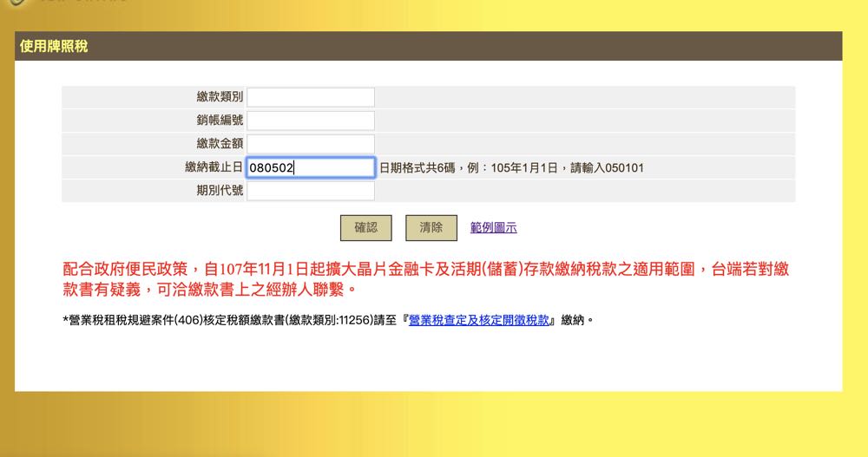
Task: Click the *營業稅租稅規避案件(406) note text
Action: pyautogui.click(x=328, y=320)
